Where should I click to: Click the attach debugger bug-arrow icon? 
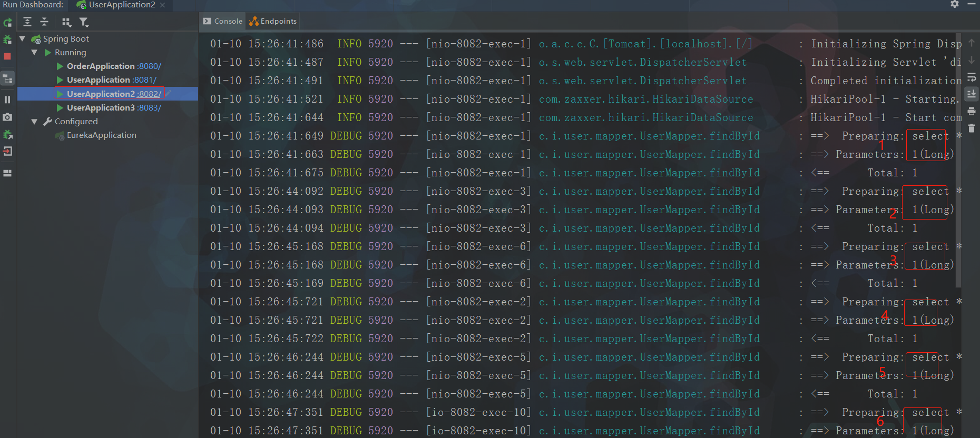point(7,134)
